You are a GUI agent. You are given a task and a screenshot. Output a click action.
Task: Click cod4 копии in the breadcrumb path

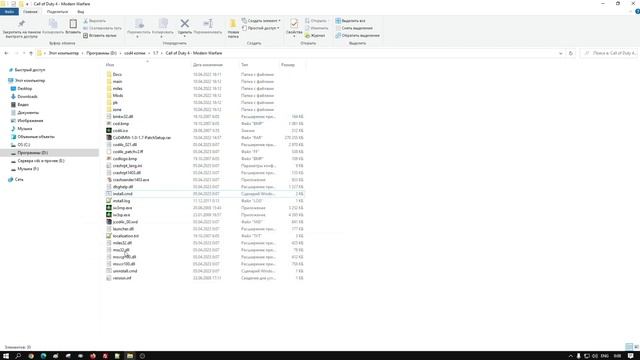tap(135, 53)
